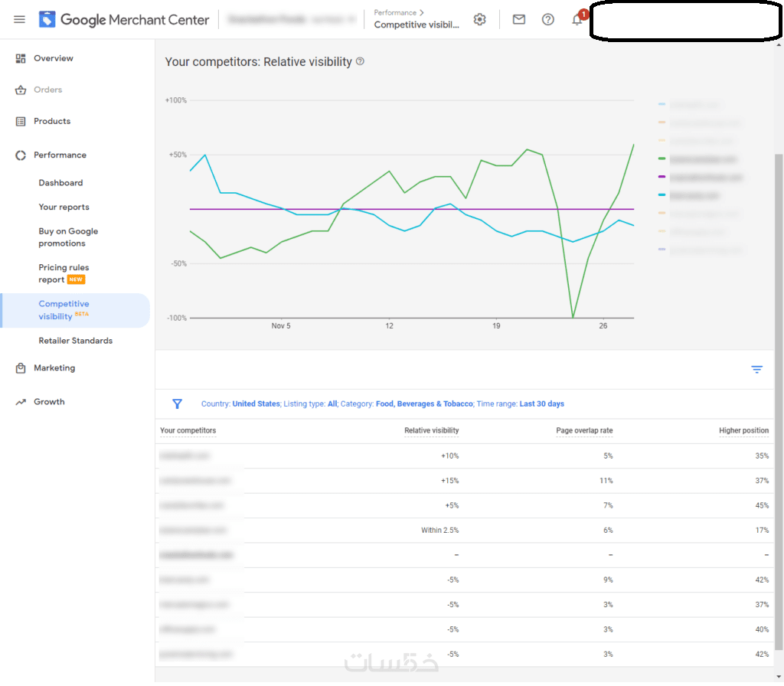Click the help icon beside Relative visibility title
This screenshot has height=686, width=784.
361,61
